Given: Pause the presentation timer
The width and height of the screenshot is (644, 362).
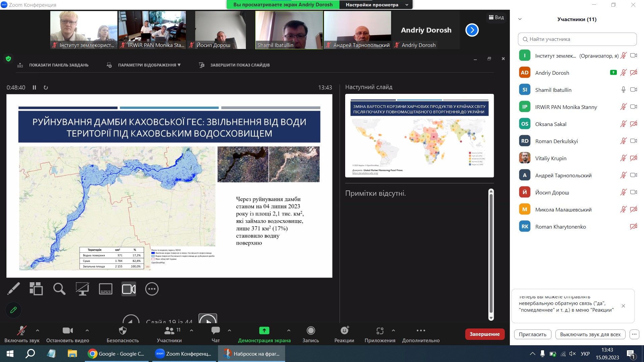Looking at the screenshot, I should (34, 87).
